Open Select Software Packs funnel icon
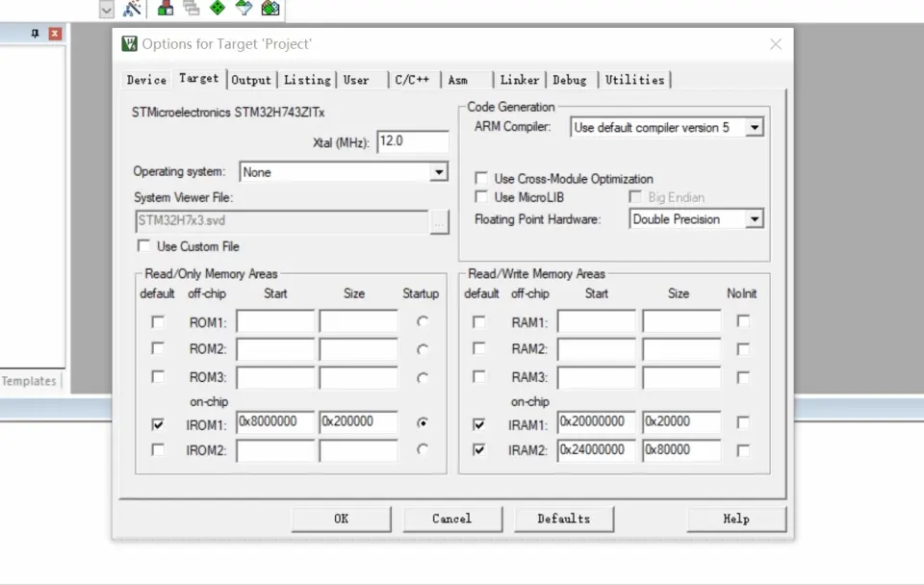Screen dimensions: 924x585 [x=244, y=8]
